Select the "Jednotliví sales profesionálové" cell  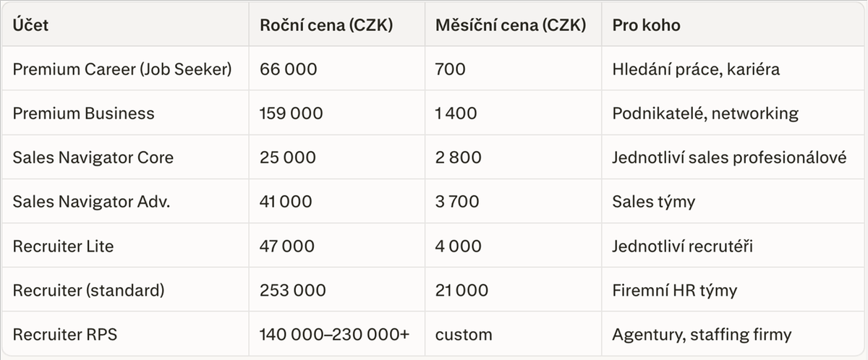point(729,158)
